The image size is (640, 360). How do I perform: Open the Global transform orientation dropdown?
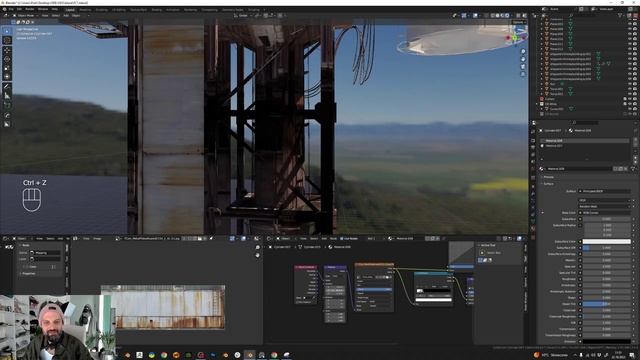(242, 16)
